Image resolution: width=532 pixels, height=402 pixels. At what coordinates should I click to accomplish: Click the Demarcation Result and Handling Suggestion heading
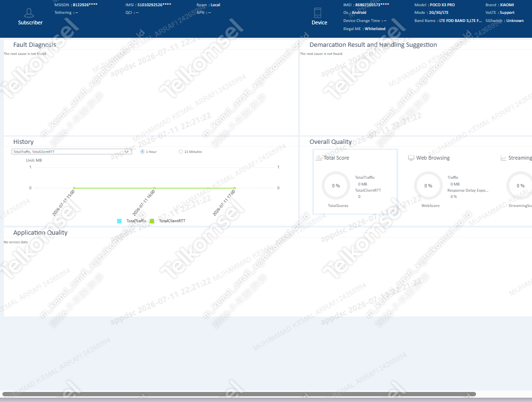point(373,45)
